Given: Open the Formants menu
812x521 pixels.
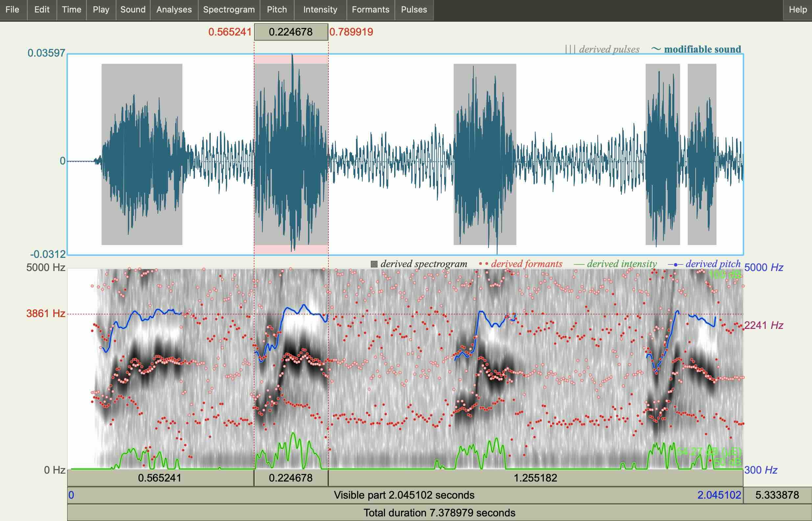Looking at the screenshot, I should point(370,10).
